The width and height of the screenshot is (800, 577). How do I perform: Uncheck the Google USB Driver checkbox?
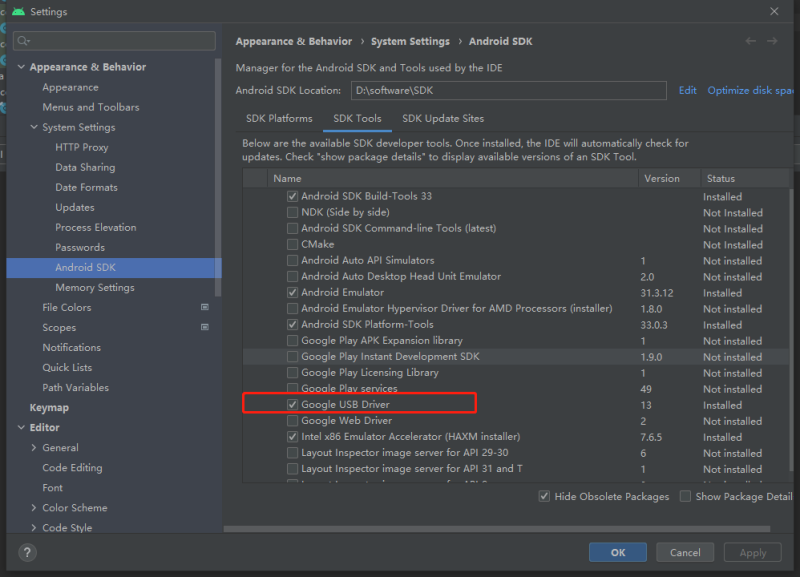[x=292, y=405]
